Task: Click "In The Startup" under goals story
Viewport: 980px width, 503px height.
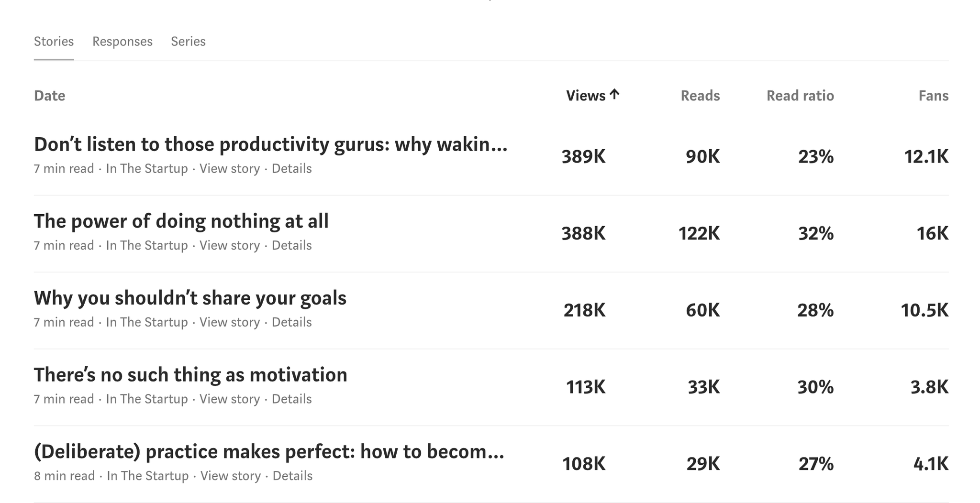Action: (147, 322)
